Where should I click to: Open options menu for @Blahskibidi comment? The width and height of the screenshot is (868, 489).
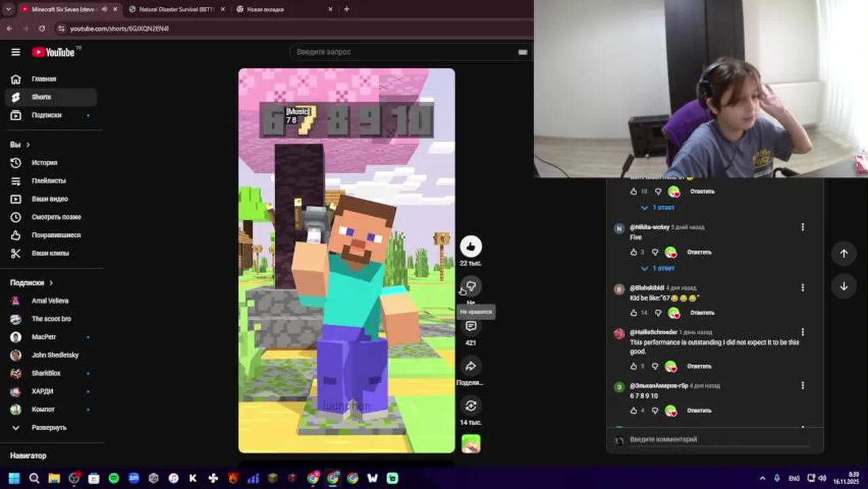tap(802, 288)
